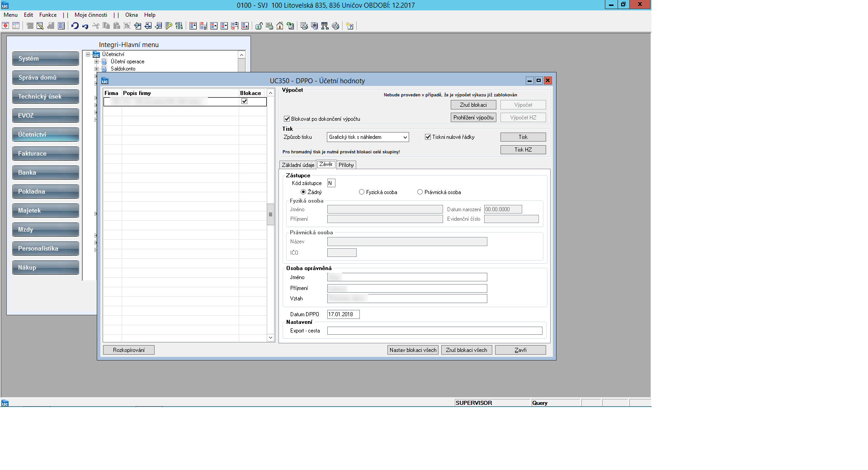Viewport: 868px width, 470px height.
Task: Switch to the Přílohy tab
Action: (x=346, y=165)
